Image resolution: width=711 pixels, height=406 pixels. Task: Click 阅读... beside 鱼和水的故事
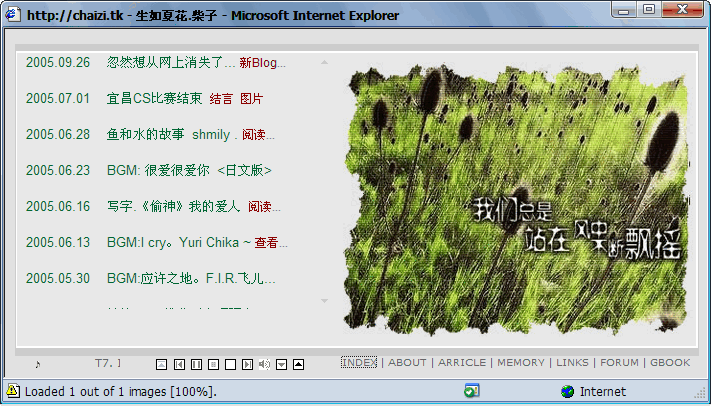pyautogui.click(x=258, y=135)
